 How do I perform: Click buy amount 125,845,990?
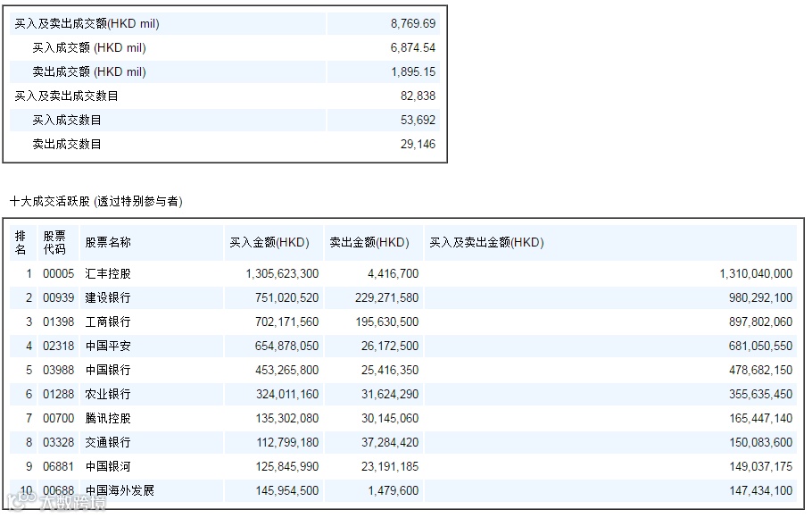pyautogui.click(x=287, y=467)
